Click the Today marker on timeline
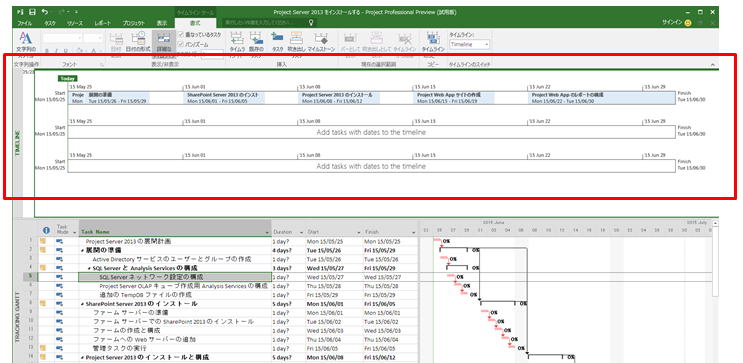This screenshot has width=743, height=363. click(x=68, y=78)
